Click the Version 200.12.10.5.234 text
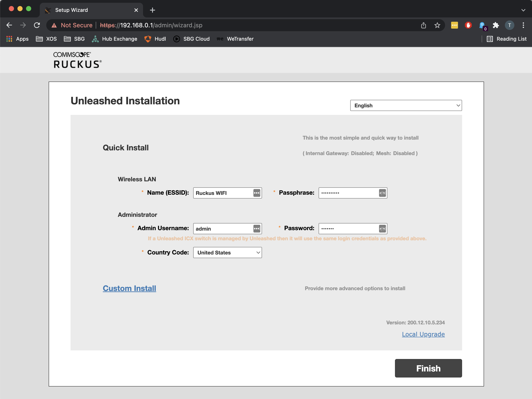The image size is (532, 399). (x=415, y=322)
